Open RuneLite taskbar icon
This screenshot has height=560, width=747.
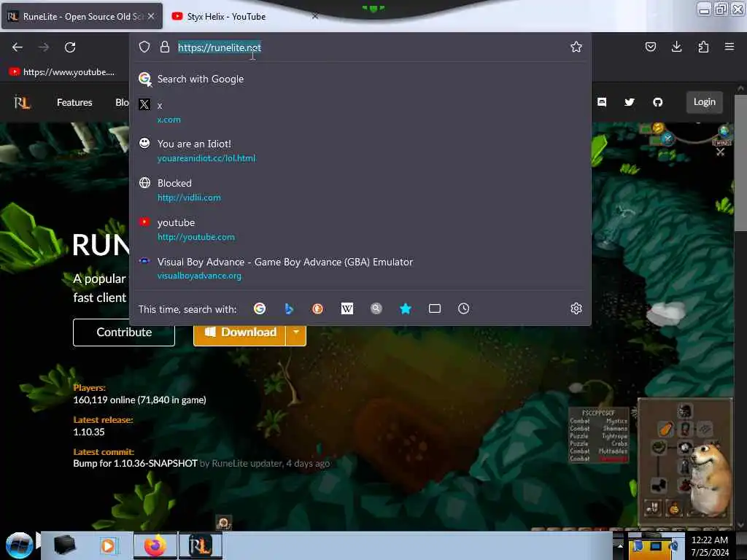click(x=200, y=545)
